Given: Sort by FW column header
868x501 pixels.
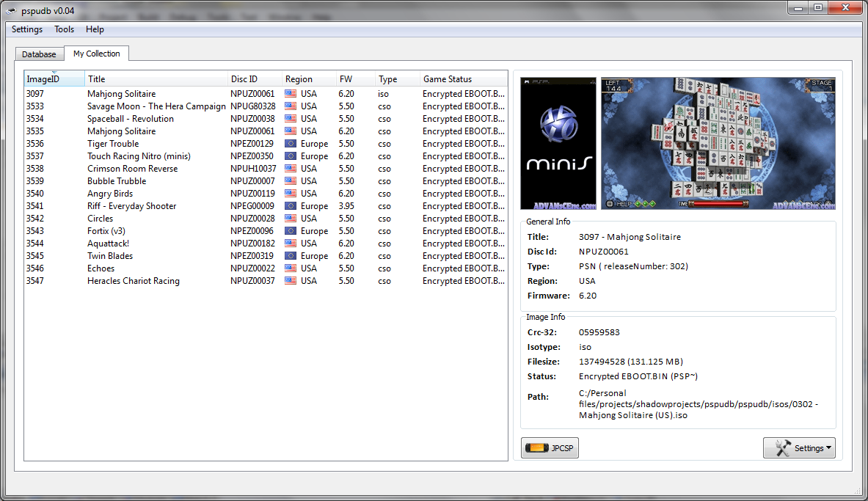Looking at the screenshot, I should [355, 78].
